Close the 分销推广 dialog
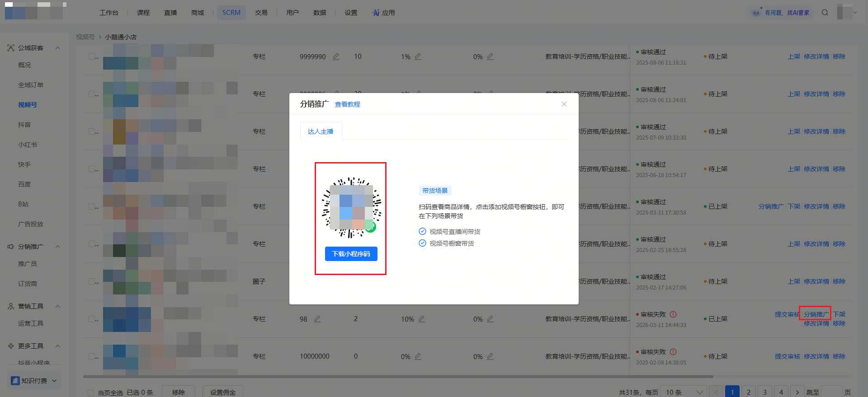Image resolution: width=868 pixels, height=397 pixels. [564, 104]
